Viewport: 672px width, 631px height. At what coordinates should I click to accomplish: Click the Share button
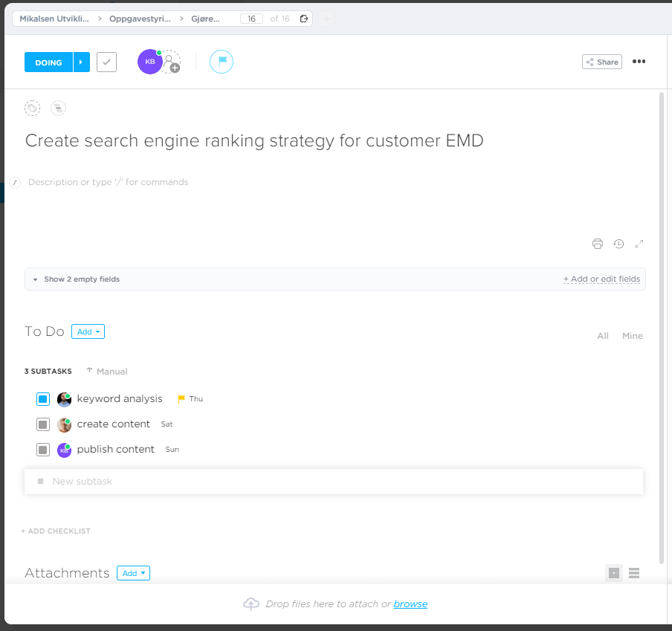601,62
